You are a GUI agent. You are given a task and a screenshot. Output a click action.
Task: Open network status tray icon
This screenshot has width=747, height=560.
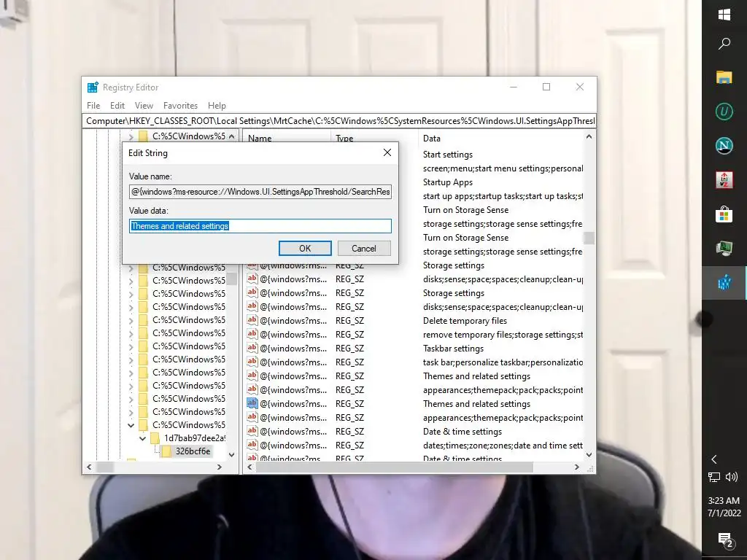714,477
